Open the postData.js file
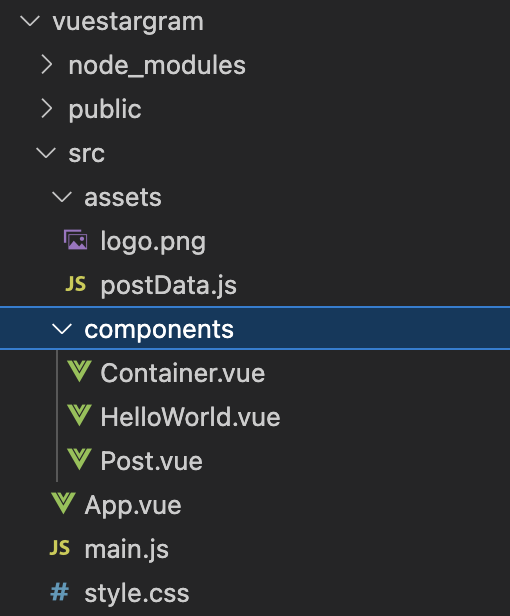Image resolution: width=510 pixels, height=616 pixels. 169,285
